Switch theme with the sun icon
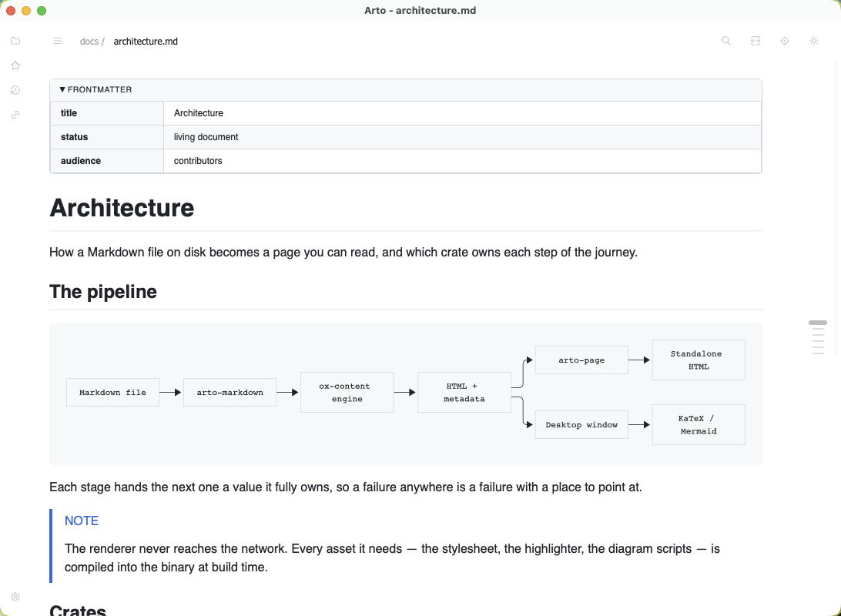Image resolution: width=841 pixels, height=616 pixels. pyautogui.click(x=814, y=41)
